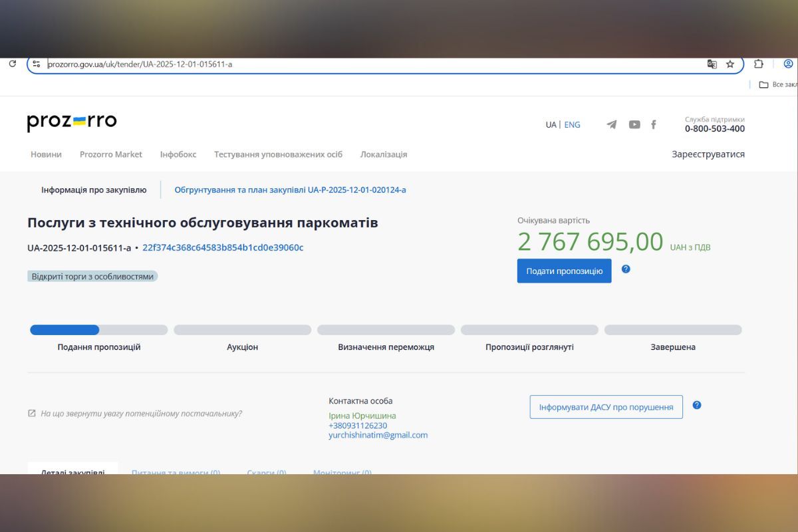Click the bookmark star in address bar
The height and width of the screenshot is (532, 798).
pyautogui.click(x=730, y=64)
